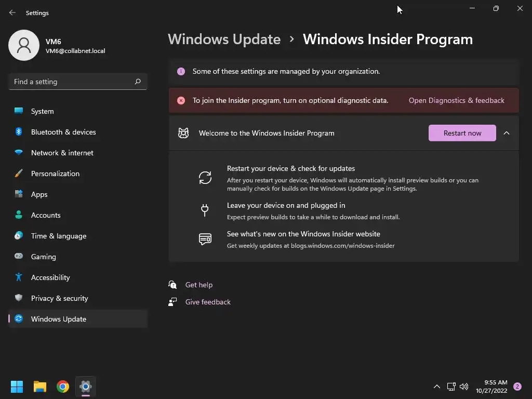Click the Windows Start button

coord(17,387)
